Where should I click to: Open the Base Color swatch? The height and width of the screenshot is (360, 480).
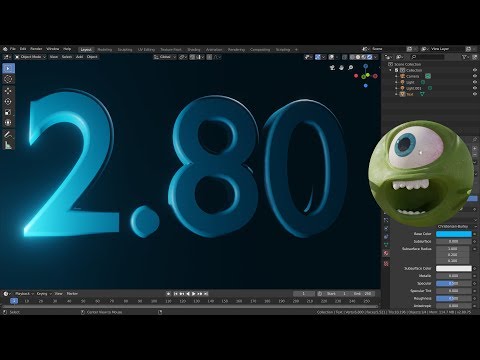454,234
